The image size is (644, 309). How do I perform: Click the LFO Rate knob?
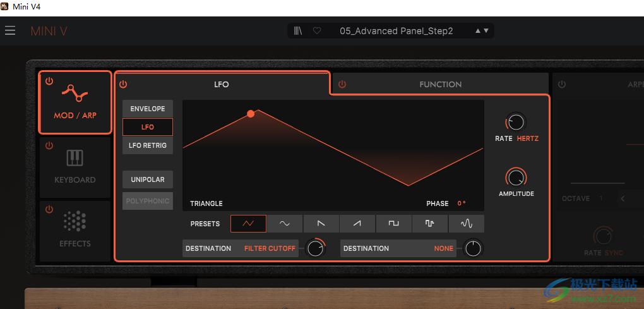point(516,122)
